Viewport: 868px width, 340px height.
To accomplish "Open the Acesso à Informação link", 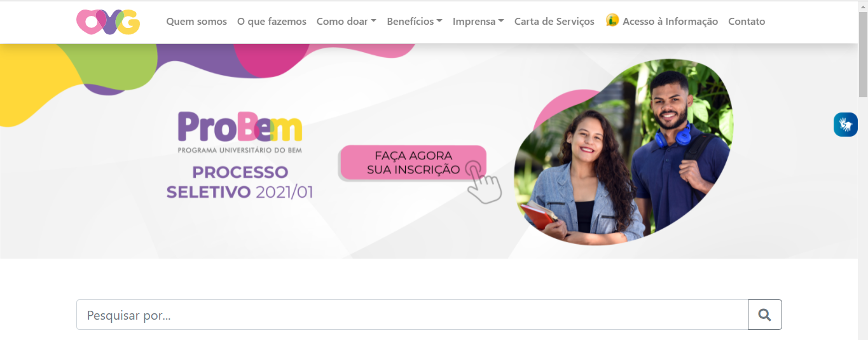I will point(670,21).
